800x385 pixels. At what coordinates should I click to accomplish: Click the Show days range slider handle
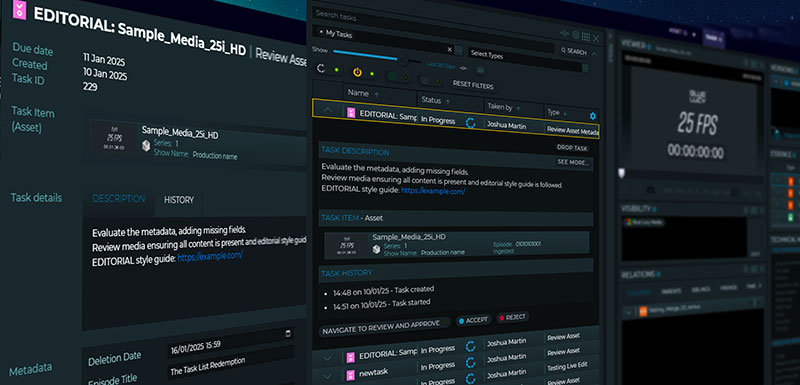[x=403, y=60]
